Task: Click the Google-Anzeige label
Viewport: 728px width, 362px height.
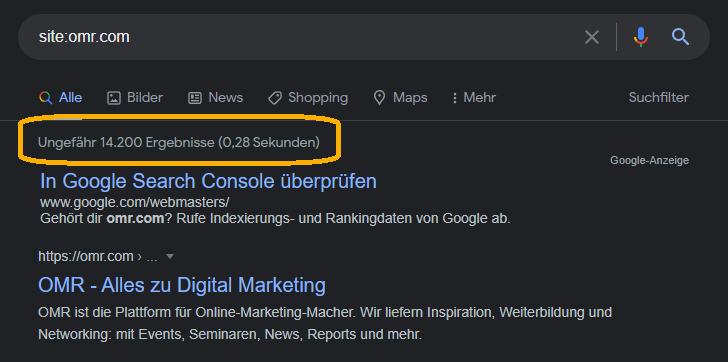Action: click(x=649, y=161)
